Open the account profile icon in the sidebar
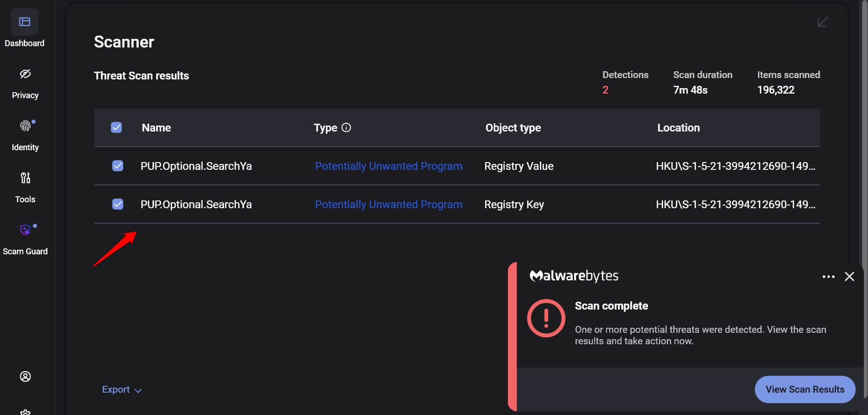Image resolution: width=868 pixels, height=415 pixels. [25, 376]
